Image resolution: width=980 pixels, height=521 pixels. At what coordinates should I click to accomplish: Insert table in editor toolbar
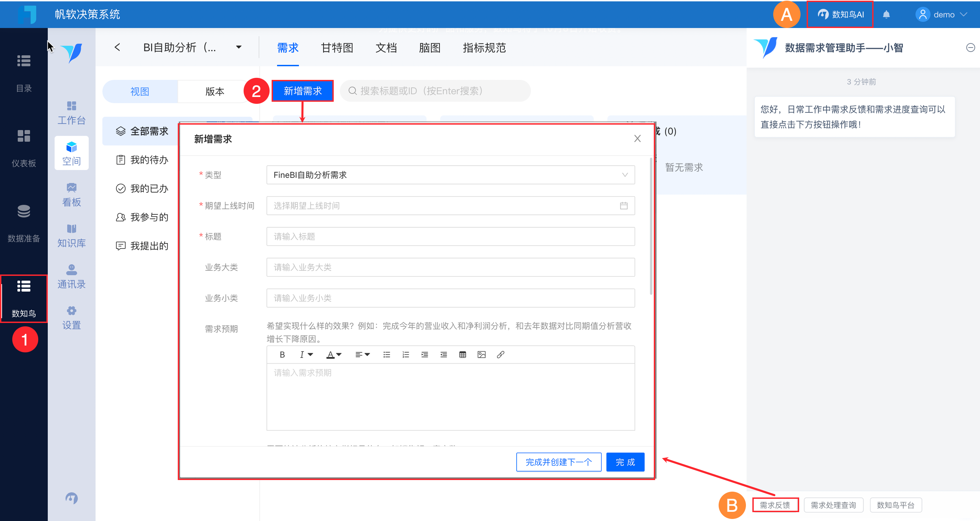[x=462, y=355]
